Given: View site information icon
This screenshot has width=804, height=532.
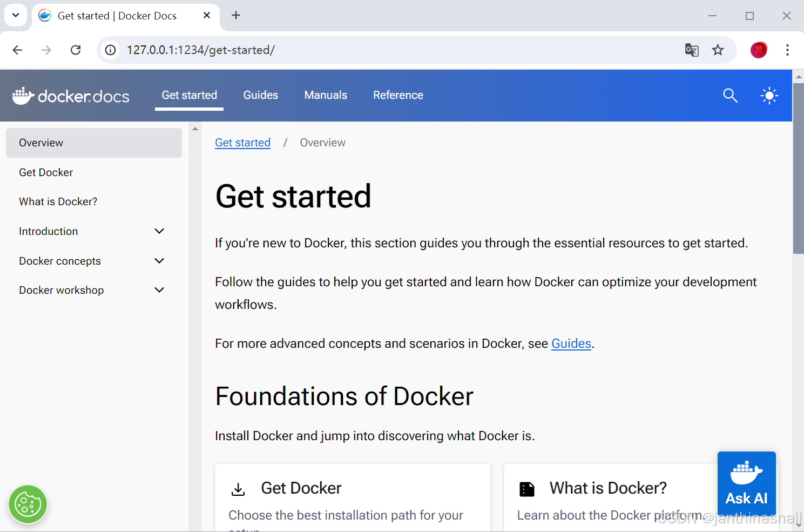Looking at the screenshot, I should click(x=111, y=50).
